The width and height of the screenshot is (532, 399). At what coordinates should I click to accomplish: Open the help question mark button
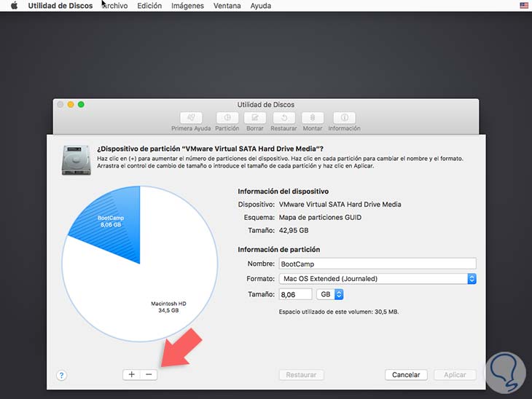point(61,375)
